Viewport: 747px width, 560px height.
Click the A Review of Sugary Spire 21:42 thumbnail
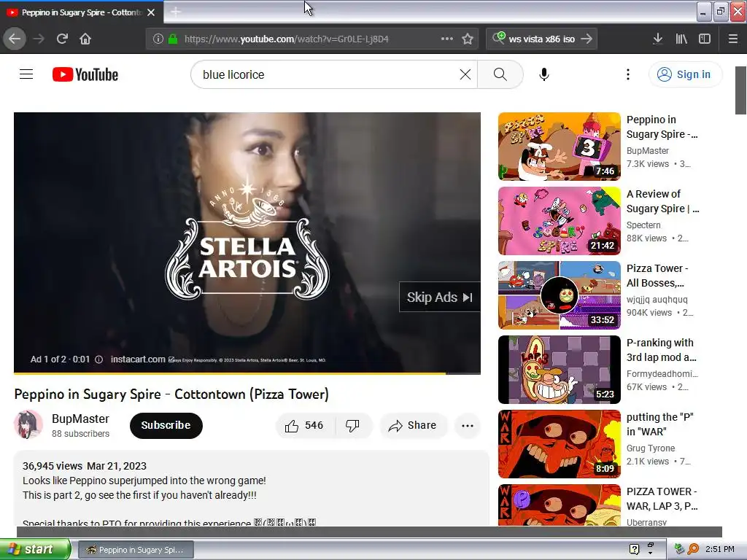tap(560, 221)
